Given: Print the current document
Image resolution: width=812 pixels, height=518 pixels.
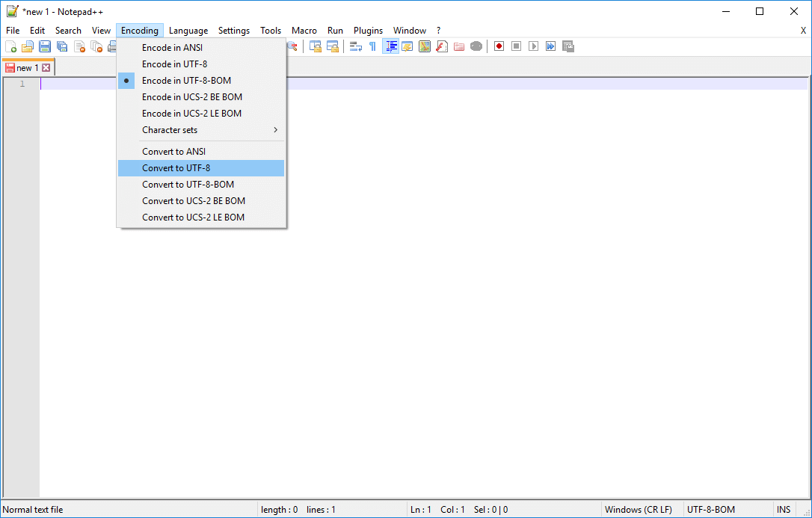Looking at the screenshot, I should pyautogui.click(x=113, y=46).
